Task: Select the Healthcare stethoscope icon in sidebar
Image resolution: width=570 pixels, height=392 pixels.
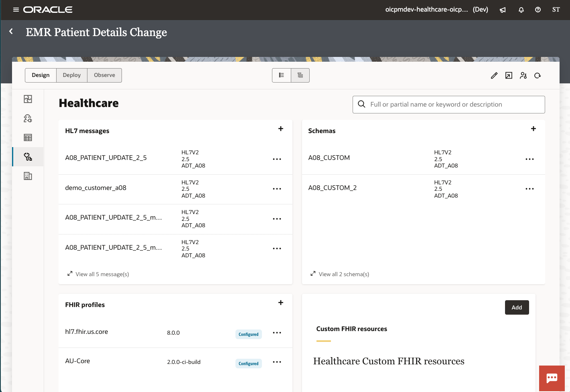Action: click(28, 157)
